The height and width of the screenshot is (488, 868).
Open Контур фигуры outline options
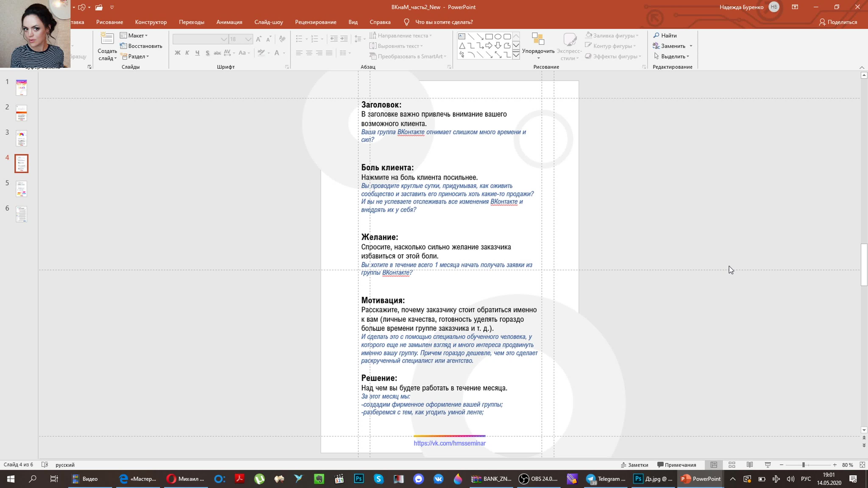pyautogui.click(x=610, y=46)
